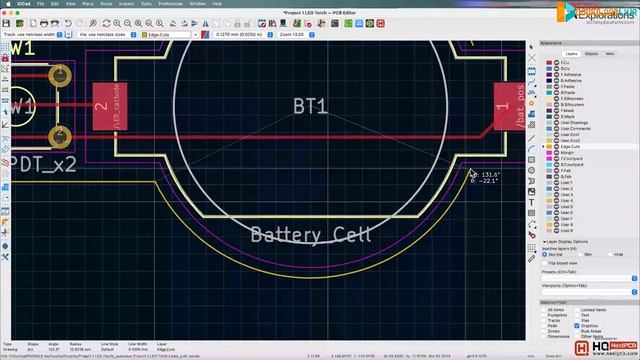
Task: Hide the F.Silkscreen layer
Action: 556,98
